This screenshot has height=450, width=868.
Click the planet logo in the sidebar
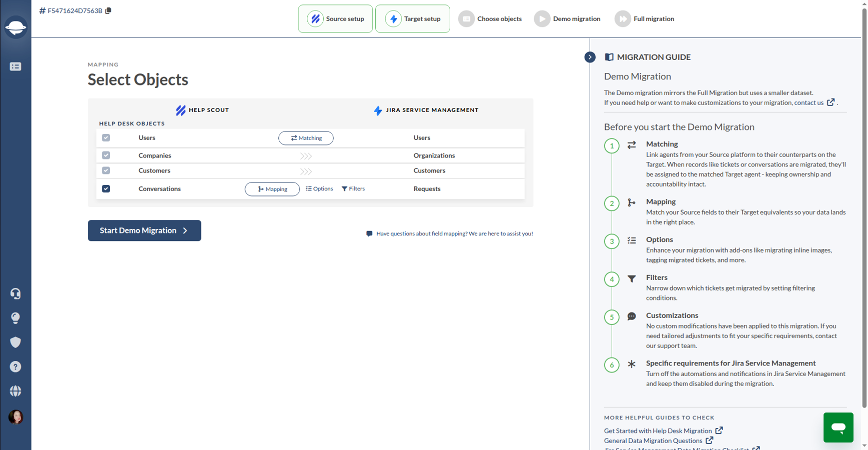tap(15, 27)
